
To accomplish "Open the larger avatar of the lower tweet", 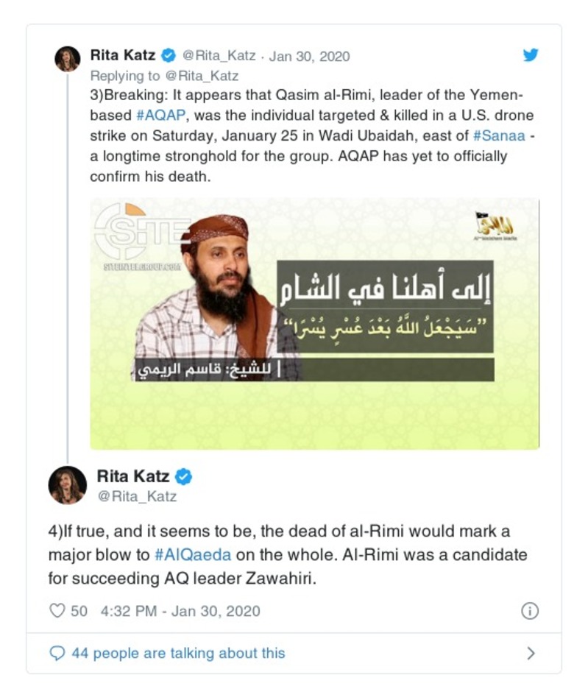I will tap(68, 485).
